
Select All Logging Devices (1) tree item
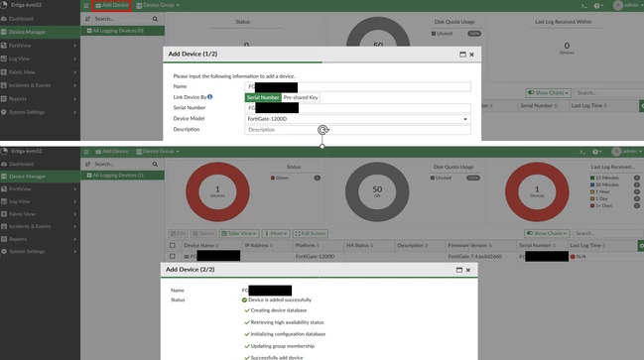(122, 176)
